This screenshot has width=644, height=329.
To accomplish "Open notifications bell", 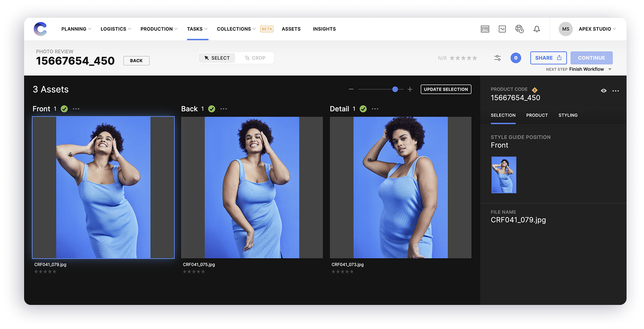I will [x=537, y=29].
